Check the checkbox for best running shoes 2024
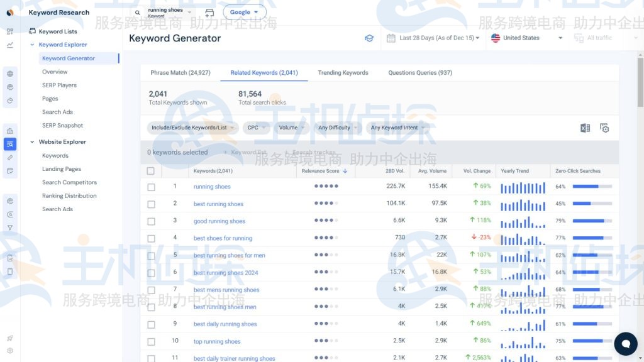The height and width of the screenshot is (362, 644). coord(151,272)
